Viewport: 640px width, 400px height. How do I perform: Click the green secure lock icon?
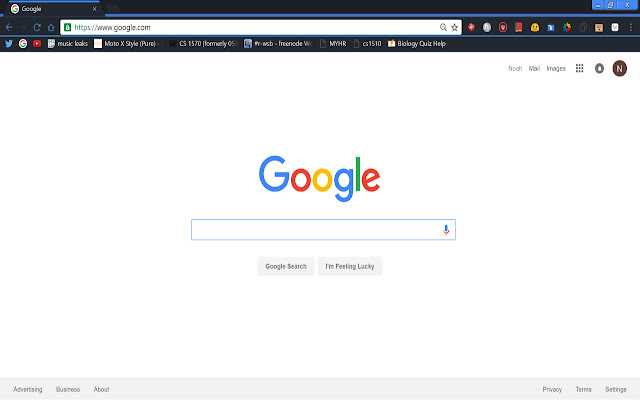tap(67, 27)
